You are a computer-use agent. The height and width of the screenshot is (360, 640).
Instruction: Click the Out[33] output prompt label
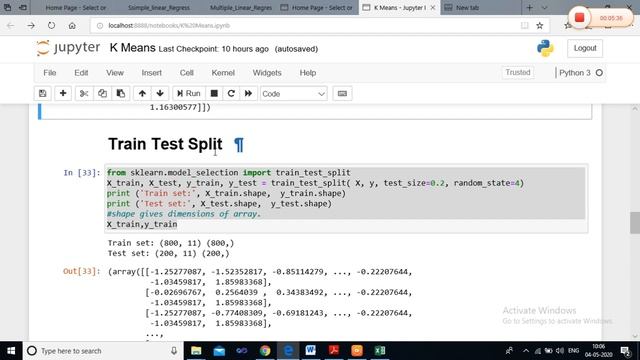(82, 271)
